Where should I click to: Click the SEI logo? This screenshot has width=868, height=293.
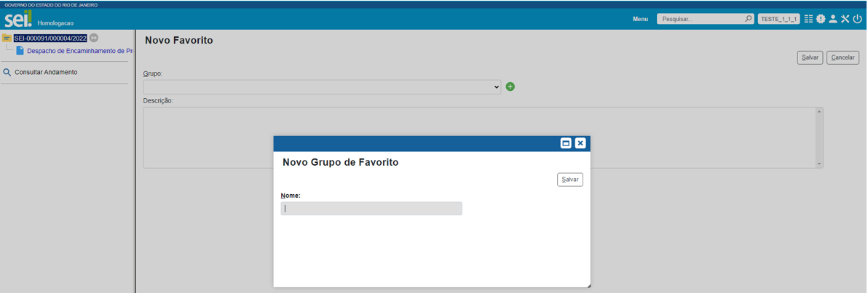coord(18,19)
